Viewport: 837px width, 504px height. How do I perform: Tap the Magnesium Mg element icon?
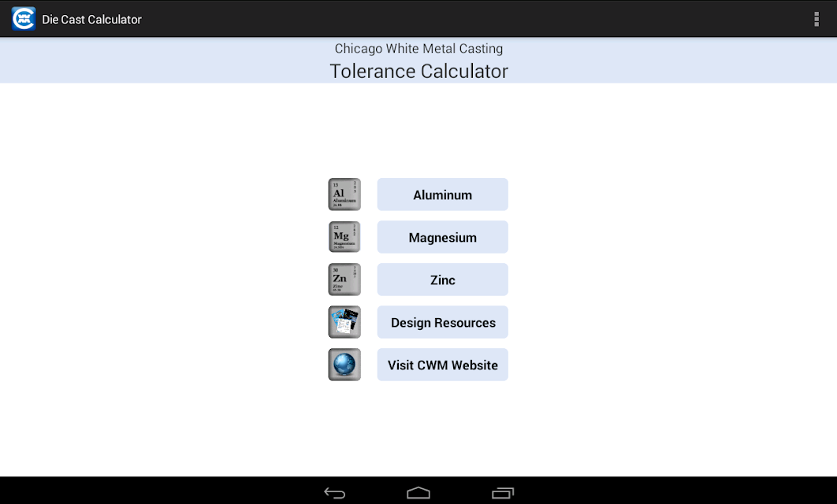pyautogui.click(x=344, y=237)
